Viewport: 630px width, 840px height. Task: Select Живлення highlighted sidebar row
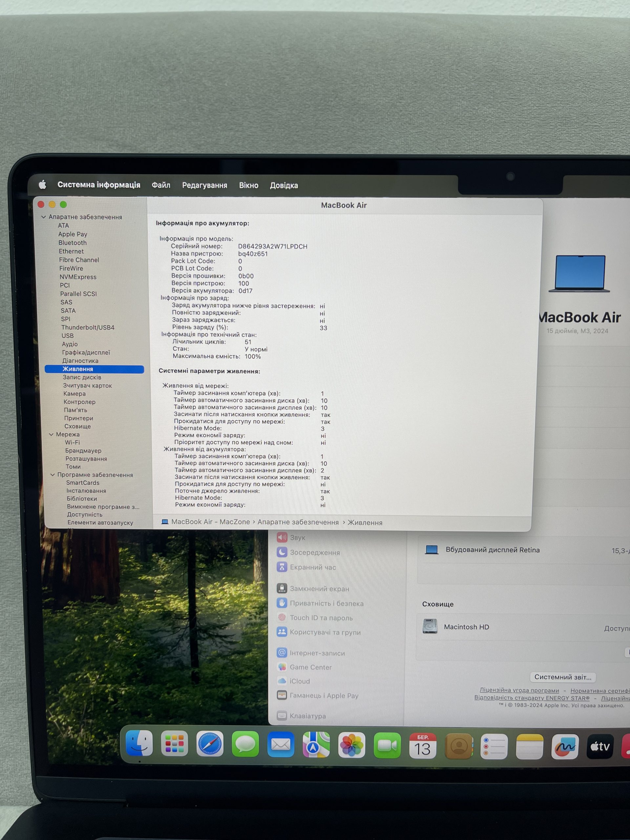[94, 369]
